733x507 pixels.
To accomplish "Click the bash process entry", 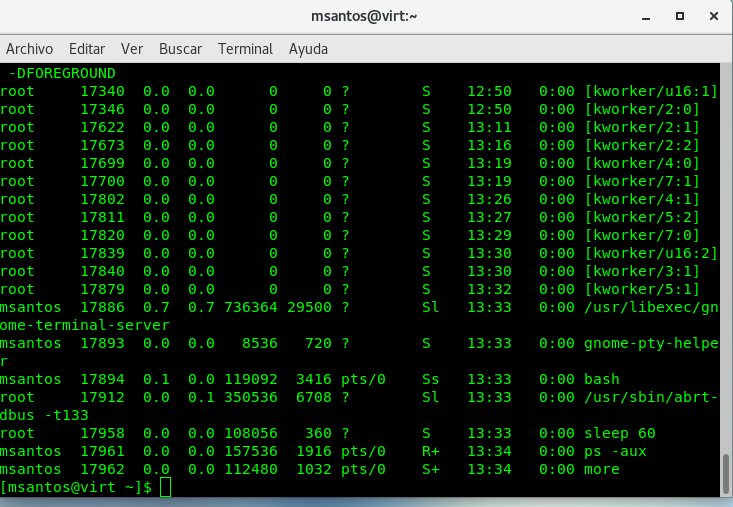I will click(602, 379).
